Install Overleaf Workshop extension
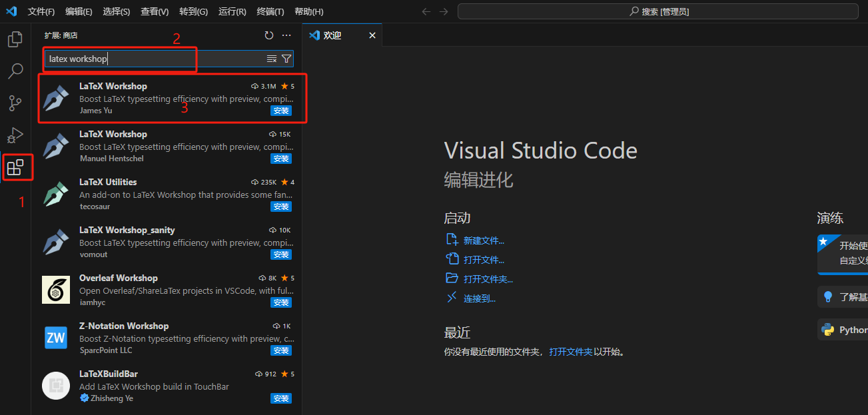 [281, 302]
